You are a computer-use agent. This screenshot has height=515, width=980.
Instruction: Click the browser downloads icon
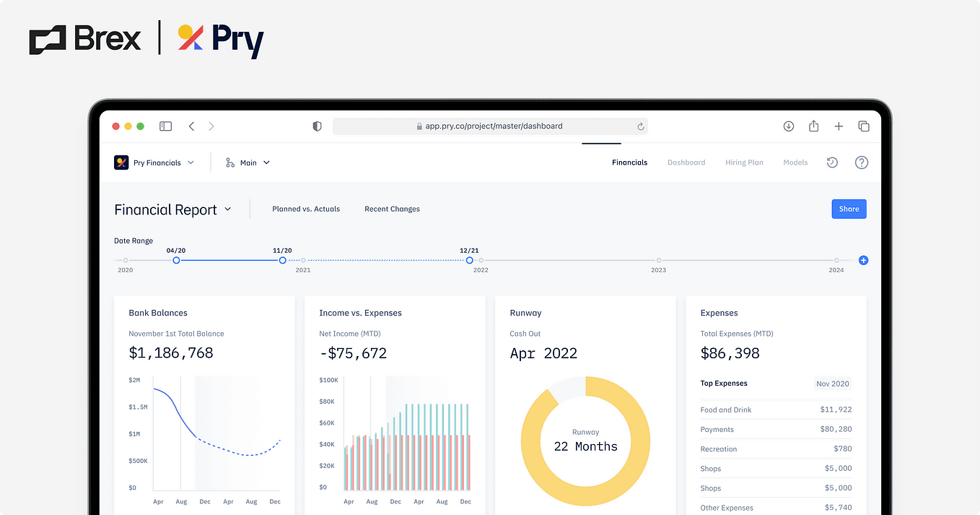pos(788,126)
